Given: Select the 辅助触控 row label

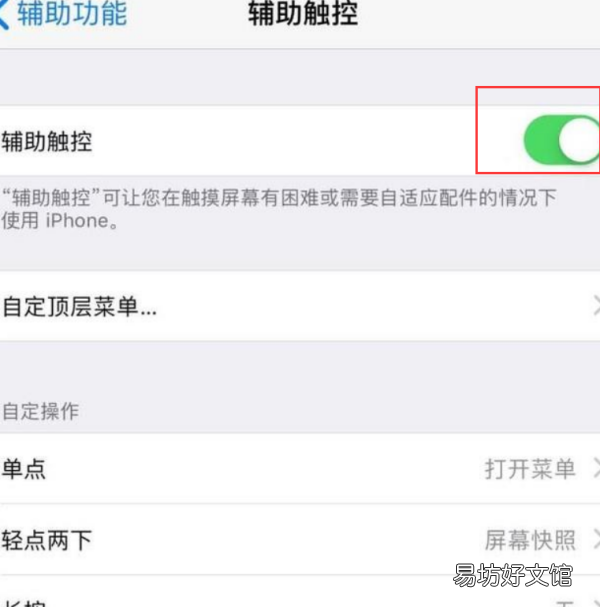Looking at the screenshot, I should [x=47, y=142].
